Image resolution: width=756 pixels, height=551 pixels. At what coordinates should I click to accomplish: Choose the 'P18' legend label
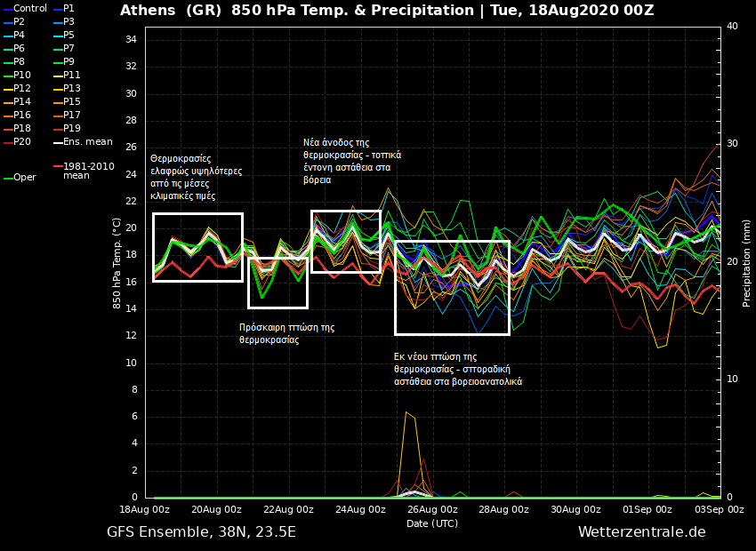(x=21, y=128)
